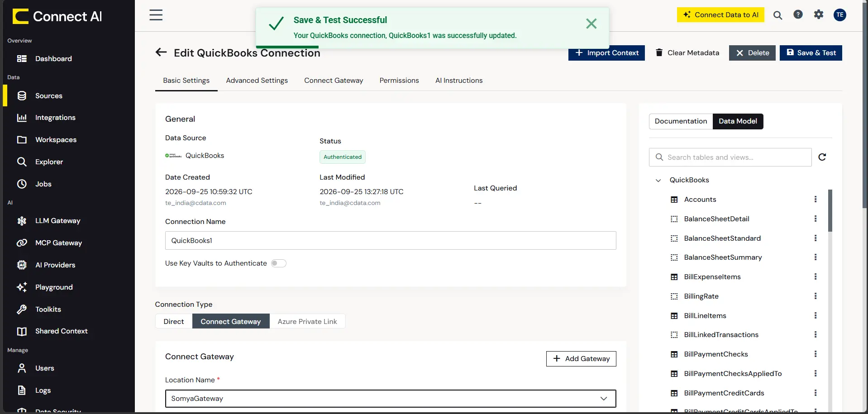Collapse the QuickBooks tree node
The height and width of the screenshot is (414, 868).
(x=658, y=180)
